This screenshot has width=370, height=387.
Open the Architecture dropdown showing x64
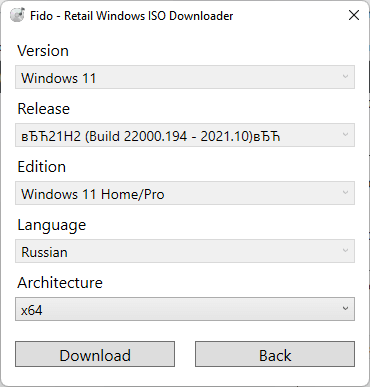pyautogui.click(x=185, y=309)
